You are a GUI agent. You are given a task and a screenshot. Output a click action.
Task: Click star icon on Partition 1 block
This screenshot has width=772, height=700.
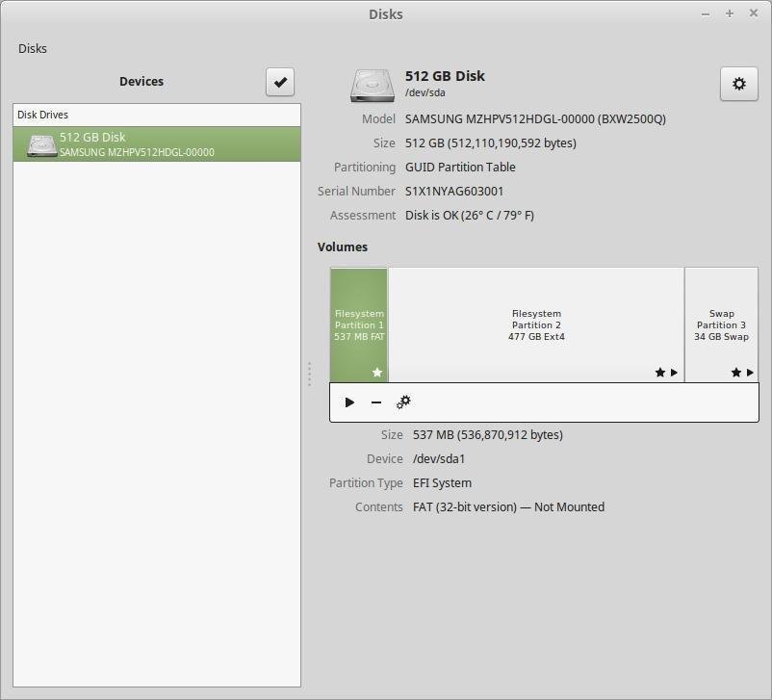pos(377,373)
